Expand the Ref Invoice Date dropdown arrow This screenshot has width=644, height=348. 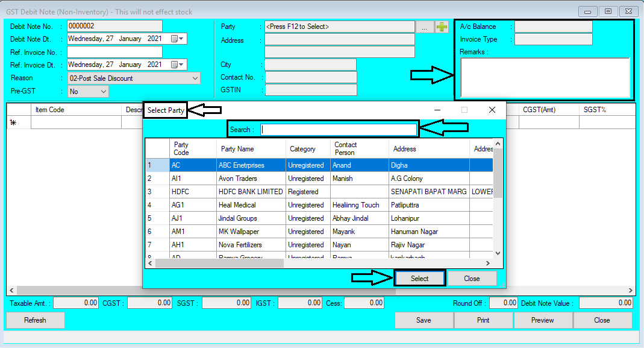tap(182, 64)
